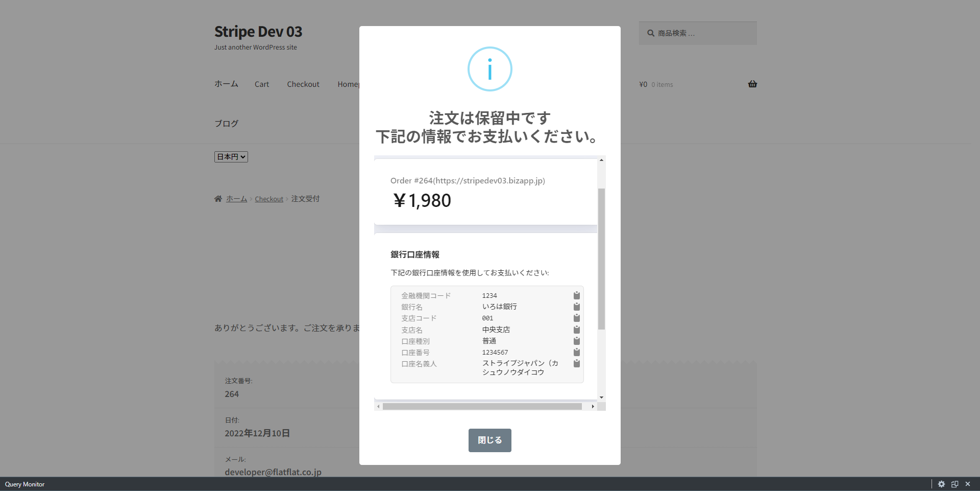Open the Checkout menu item

(x=303, y=84)
